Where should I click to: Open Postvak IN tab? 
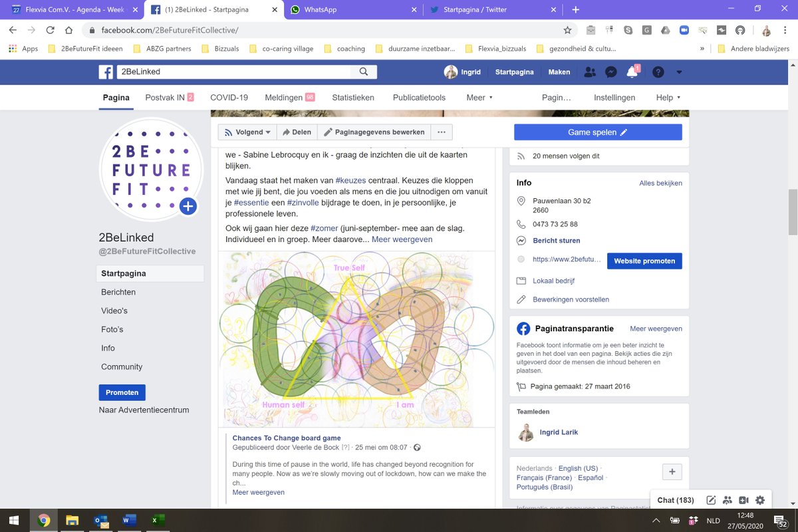coord(170,97)
